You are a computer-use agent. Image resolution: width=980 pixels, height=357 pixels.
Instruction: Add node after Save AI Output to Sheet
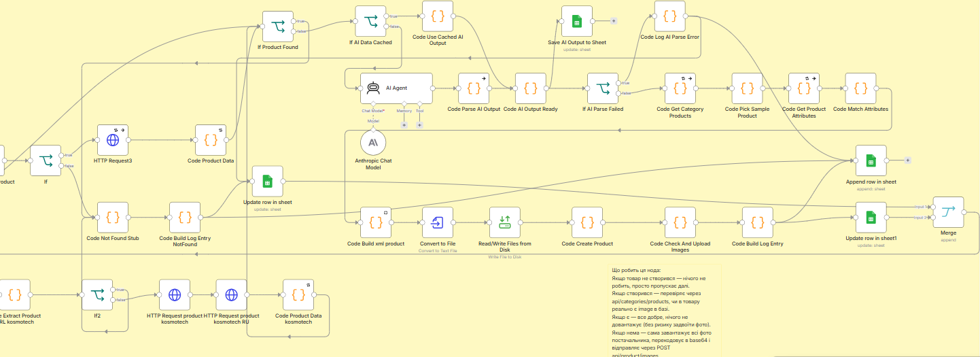click(x=614, y=21)
